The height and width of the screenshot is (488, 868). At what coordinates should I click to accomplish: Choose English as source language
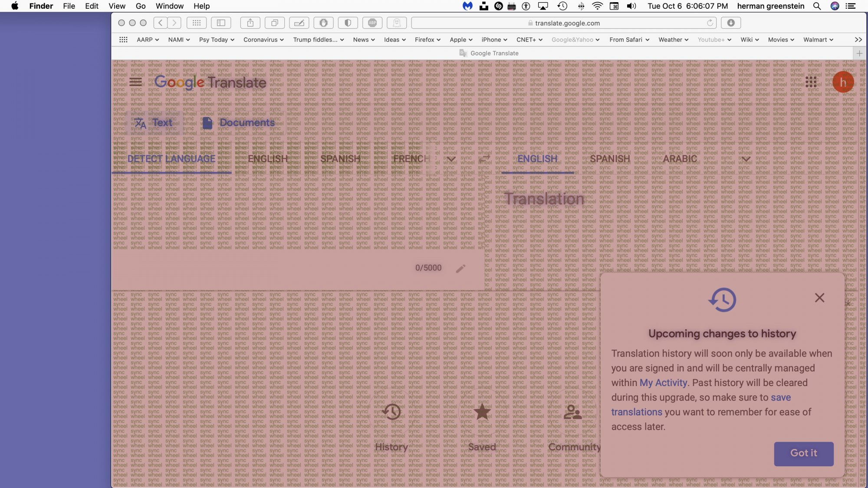tap(268, 159)
